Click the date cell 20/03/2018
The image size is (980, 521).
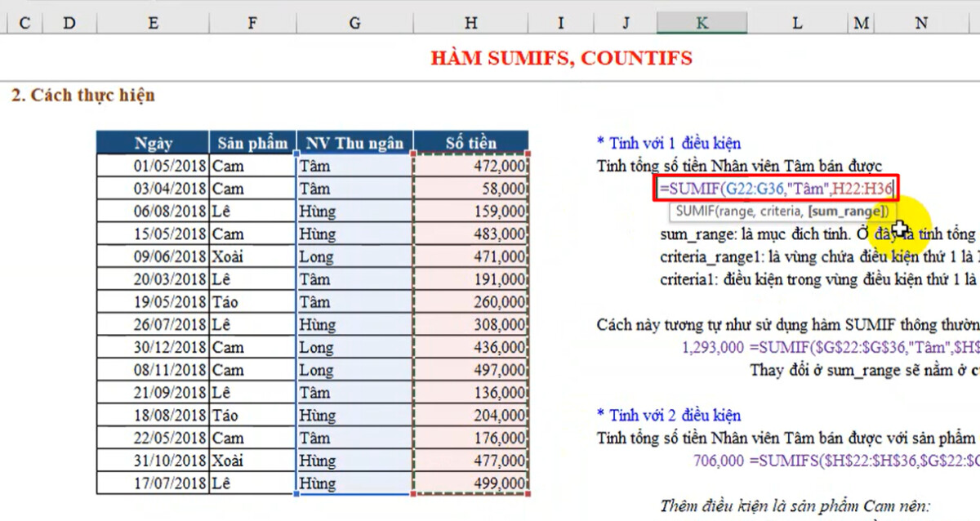(153, 279)
